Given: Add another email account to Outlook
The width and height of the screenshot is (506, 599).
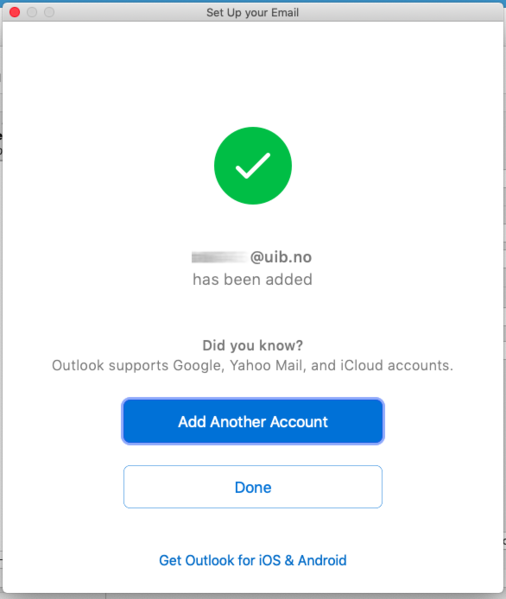Looking at the screenshot, I should pos(253,421).
